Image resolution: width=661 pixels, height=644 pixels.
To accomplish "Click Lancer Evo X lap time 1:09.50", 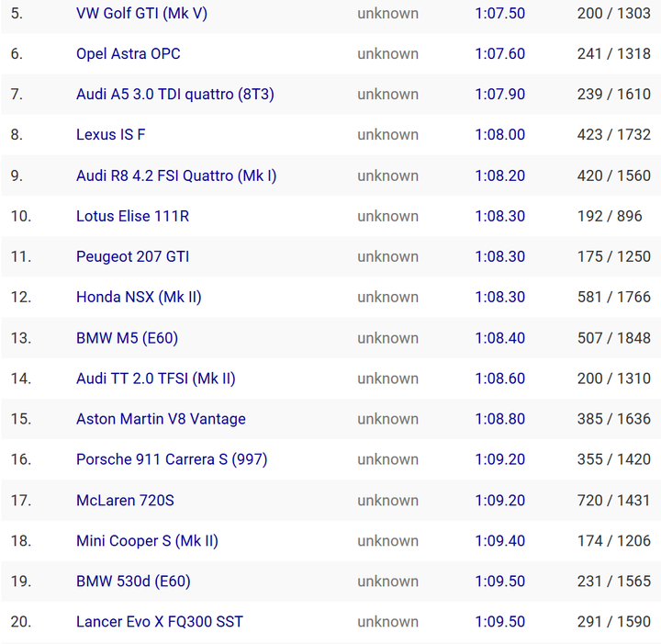I will point(500,622).
